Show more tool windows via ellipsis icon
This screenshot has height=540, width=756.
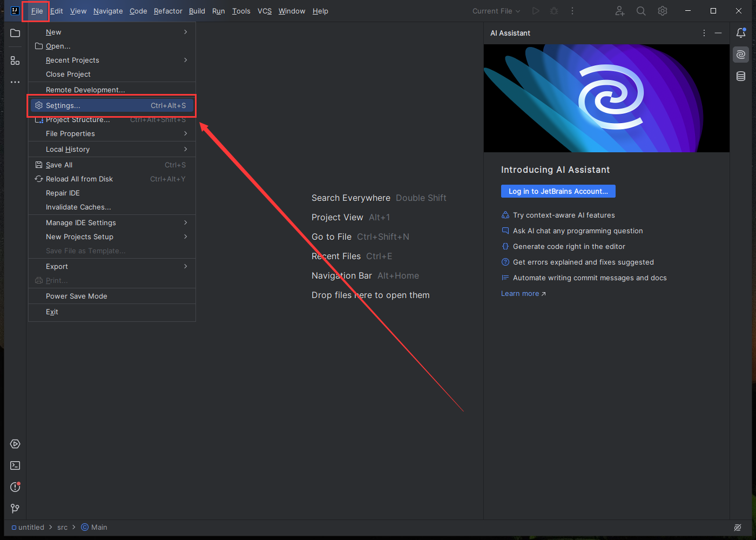pos(15,82)
